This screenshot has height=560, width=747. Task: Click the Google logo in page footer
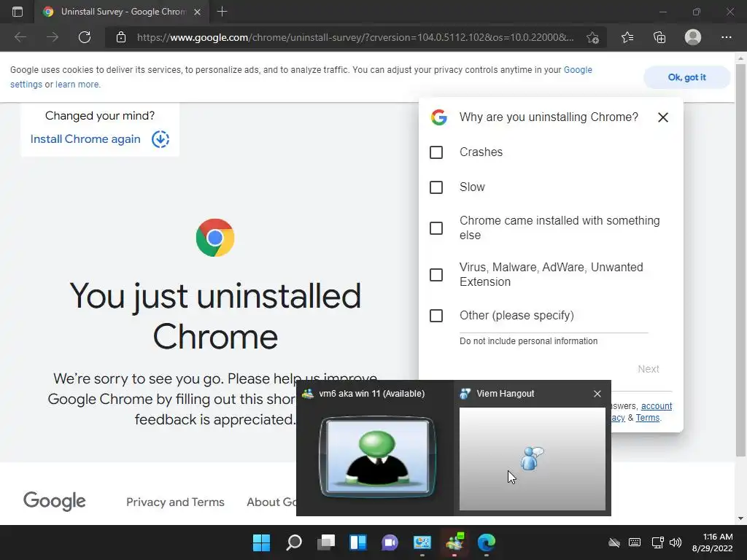point(54,501)
